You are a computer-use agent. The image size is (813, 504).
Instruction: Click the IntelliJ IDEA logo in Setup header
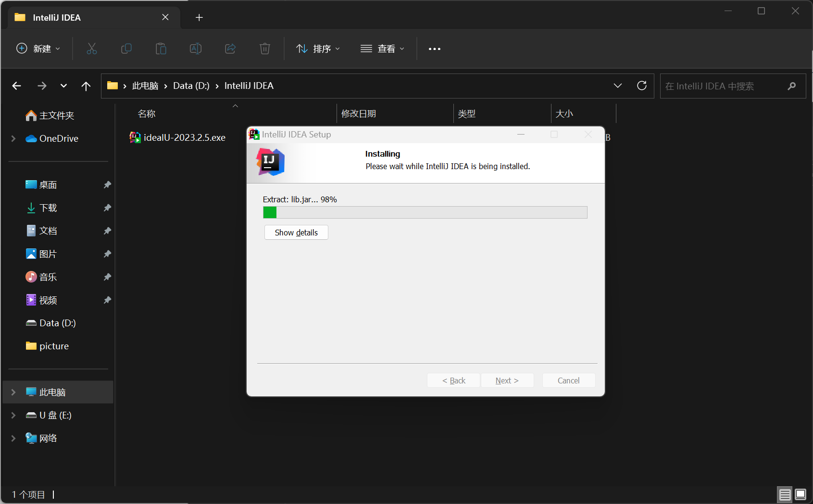point(270,162)
